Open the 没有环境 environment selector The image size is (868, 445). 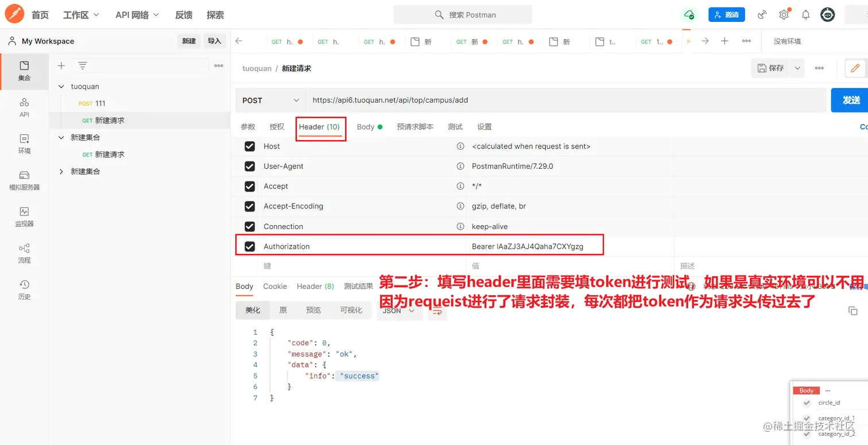pyautogui.click(x=788, y=41)
